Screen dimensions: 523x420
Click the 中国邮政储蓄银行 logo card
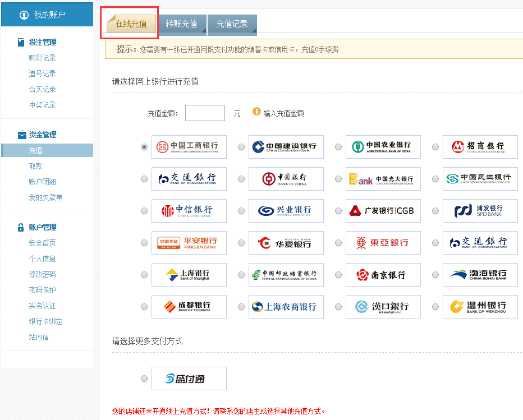pos(286,275)
